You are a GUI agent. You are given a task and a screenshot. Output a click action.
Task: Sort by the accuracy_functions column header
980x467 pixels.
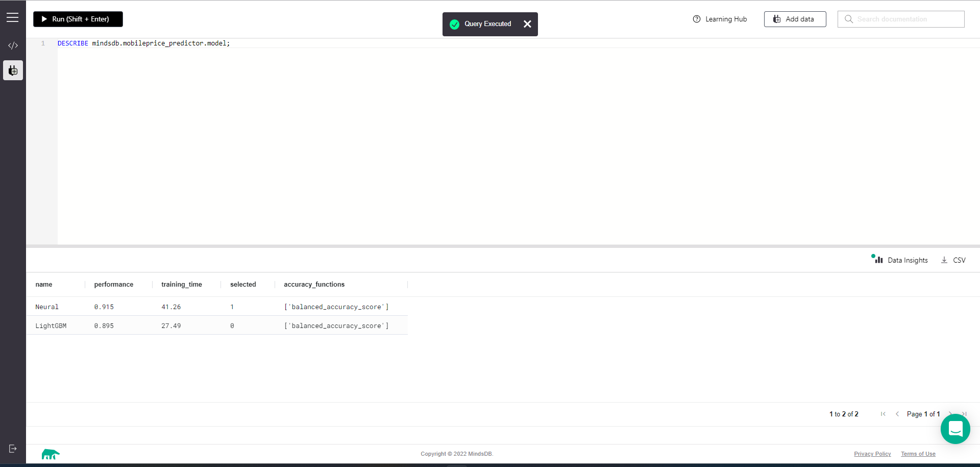314,285
